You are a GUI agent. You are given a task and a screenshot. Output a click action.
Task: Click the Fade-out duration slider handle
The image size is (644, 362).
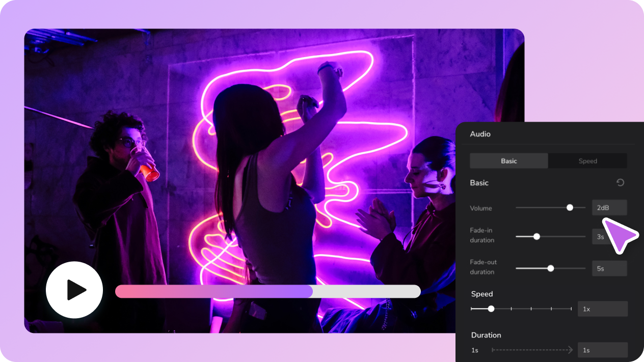coord(550,268)
